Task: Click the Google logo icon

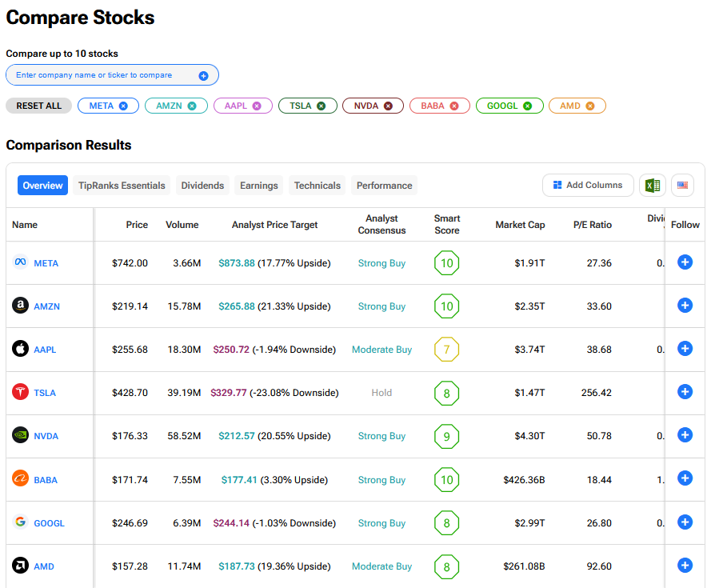Action: (20, 522)
